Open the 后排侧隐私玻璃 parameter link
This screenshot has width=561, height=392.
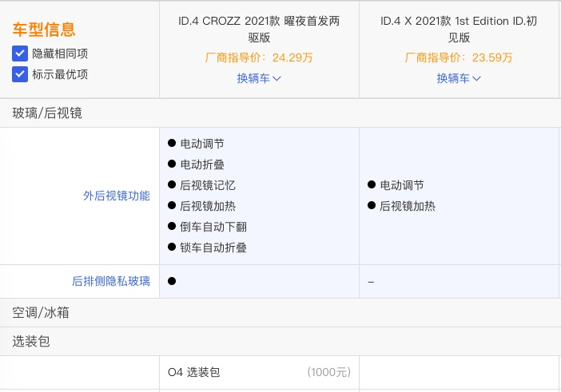coord(111,281)
